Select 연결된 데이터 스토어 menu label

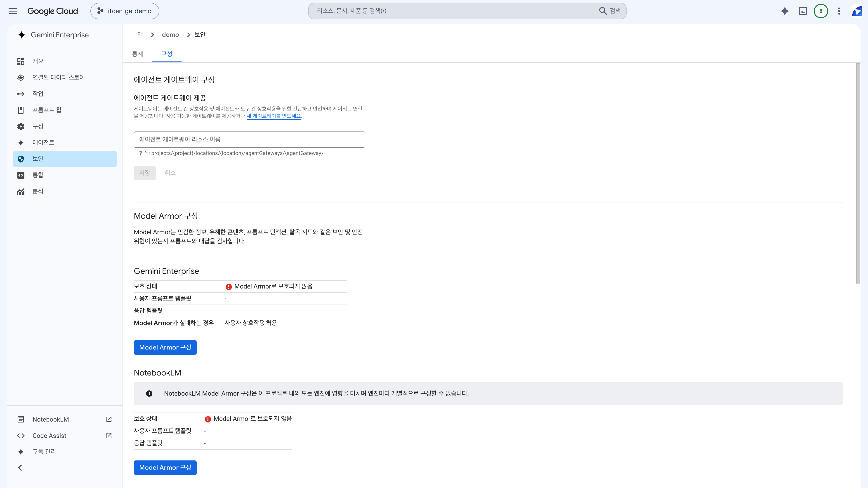point(59,77)
